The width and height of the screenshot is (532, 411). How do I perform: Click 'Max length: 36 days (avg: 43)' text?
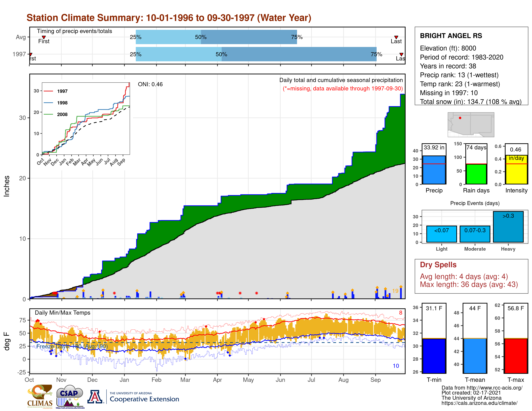(x=469, y=284)
